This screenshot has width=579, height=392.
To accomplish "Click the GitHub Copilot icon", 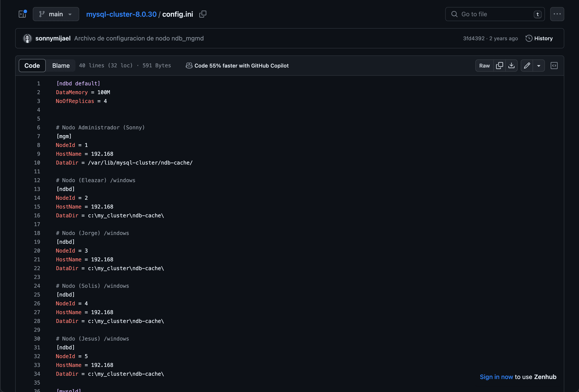I will coord(189,66).
